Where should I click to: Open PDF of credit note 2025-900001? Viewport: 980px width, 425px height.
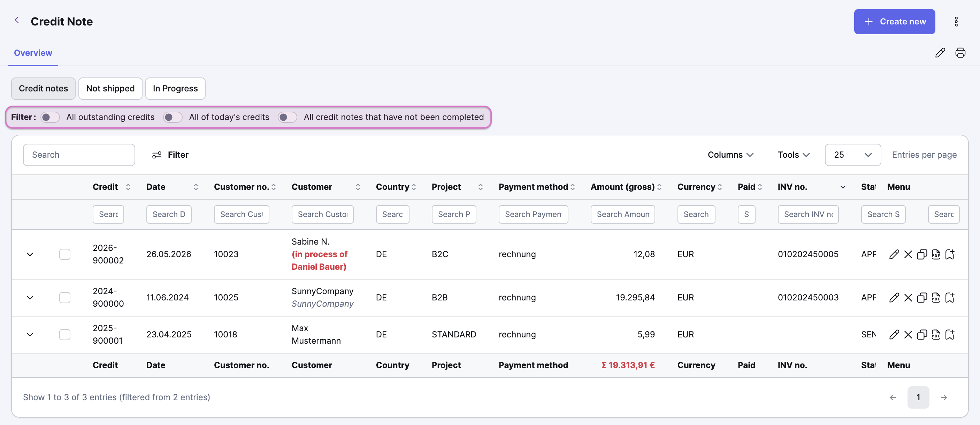936,335
